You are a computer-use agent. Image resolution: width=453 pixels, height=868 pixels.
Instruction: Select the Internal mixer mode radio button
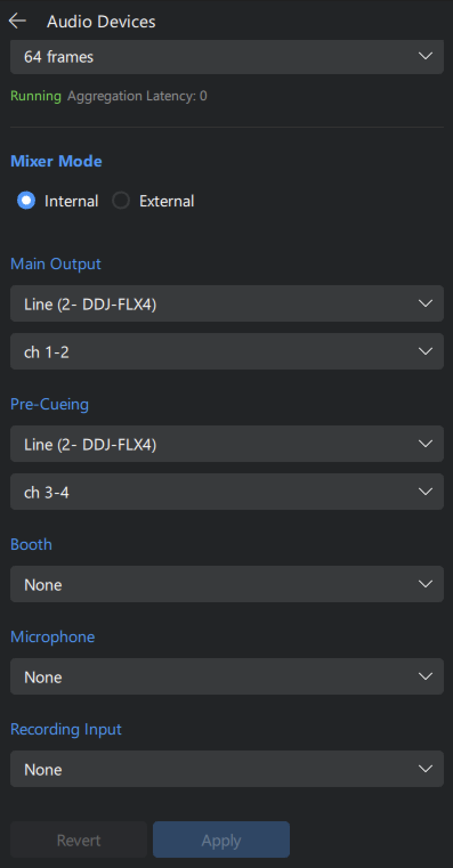click(x=26, y=201)
